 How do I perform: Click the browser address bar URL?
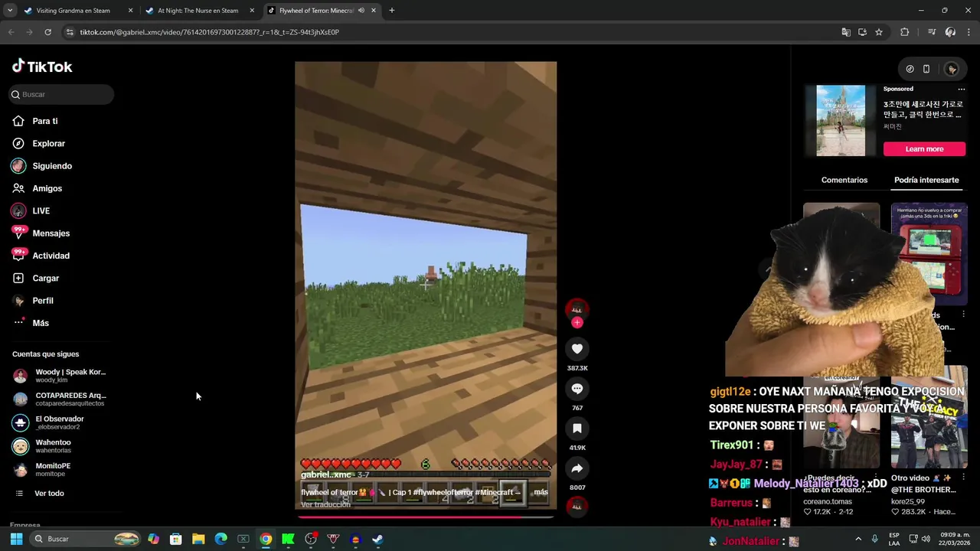click(209, 32)
